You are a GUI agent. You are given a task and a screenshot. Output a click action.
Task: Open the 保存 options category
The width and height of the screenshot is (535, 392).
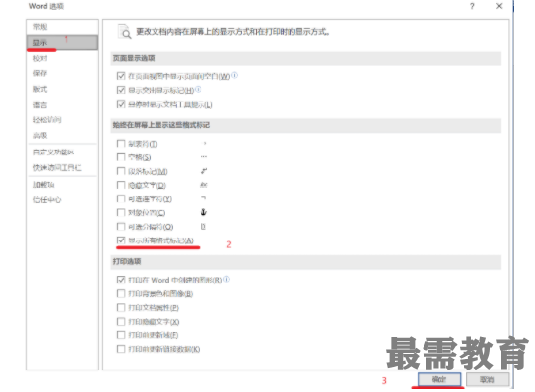63,73
